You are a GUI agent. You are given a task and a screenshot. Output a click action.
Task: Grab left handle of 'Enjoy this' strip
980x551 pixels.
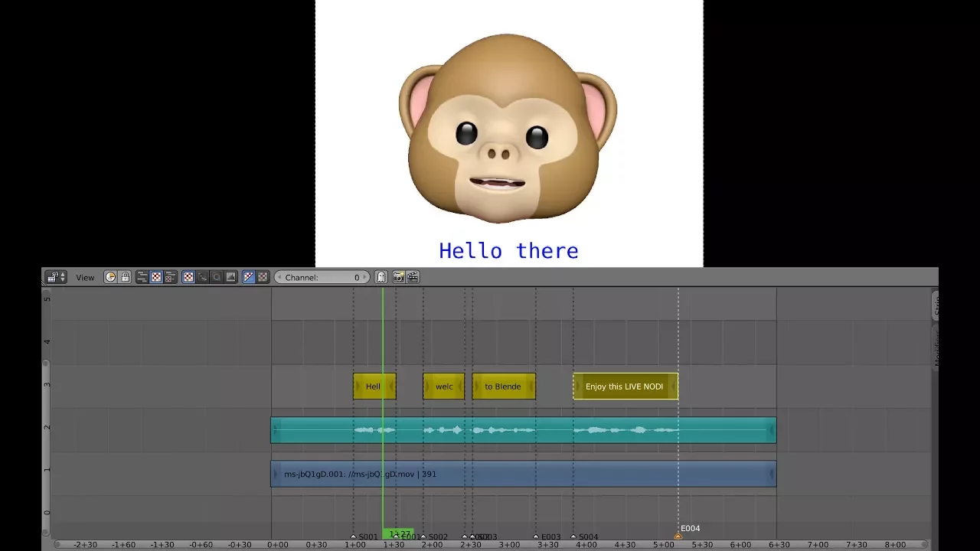click(x=577, y=386)
